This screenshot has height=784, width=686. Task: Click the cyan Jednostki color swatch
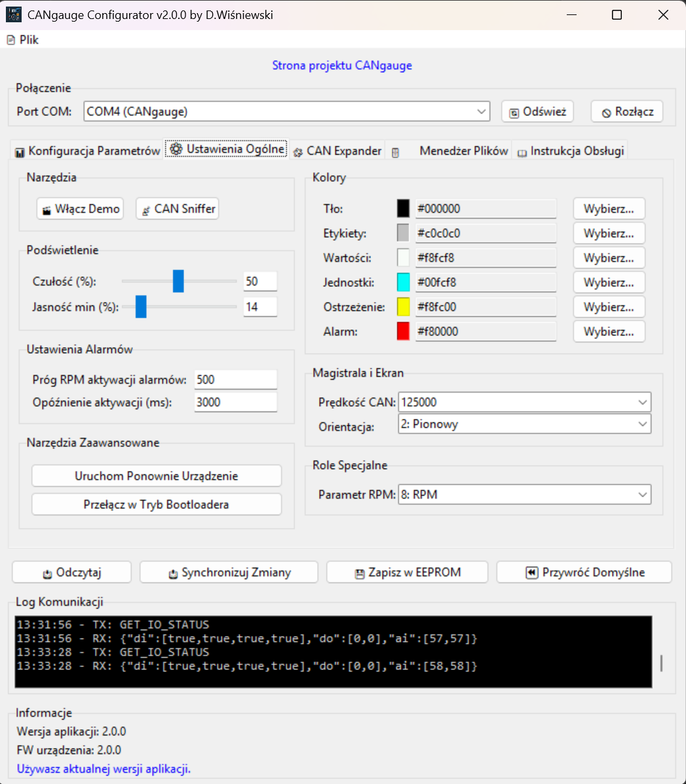coord(403,282)
